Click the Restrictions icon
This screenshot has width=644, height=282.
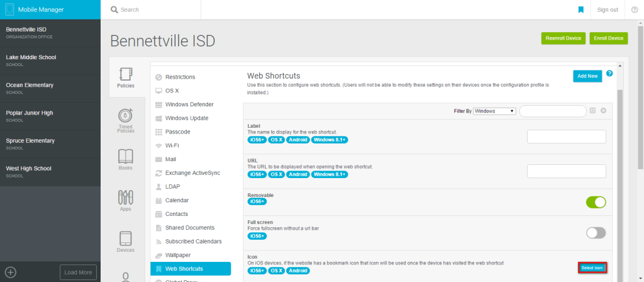tap(158, 77)
